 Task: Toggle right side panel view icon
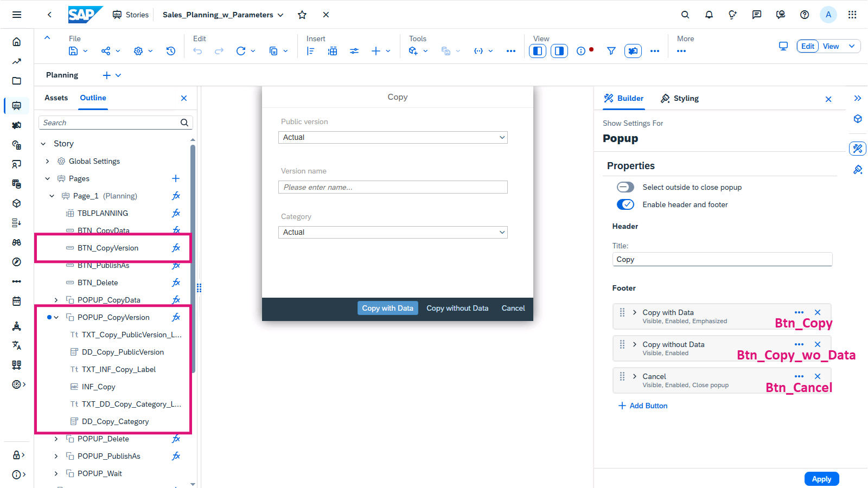pos(559,51)
